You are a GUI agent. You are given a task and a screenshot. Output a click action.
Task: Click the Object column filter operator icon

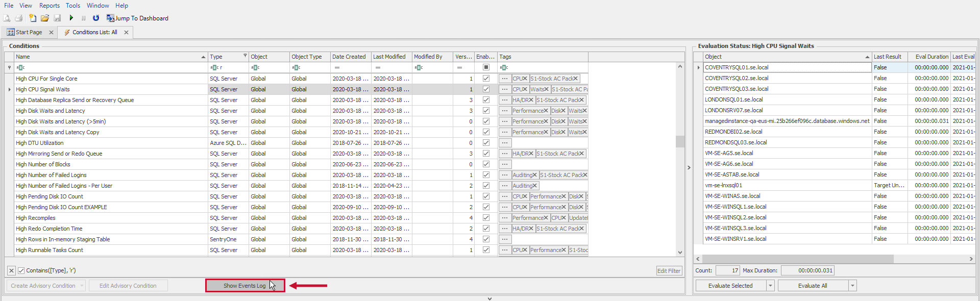click(255, 67)
